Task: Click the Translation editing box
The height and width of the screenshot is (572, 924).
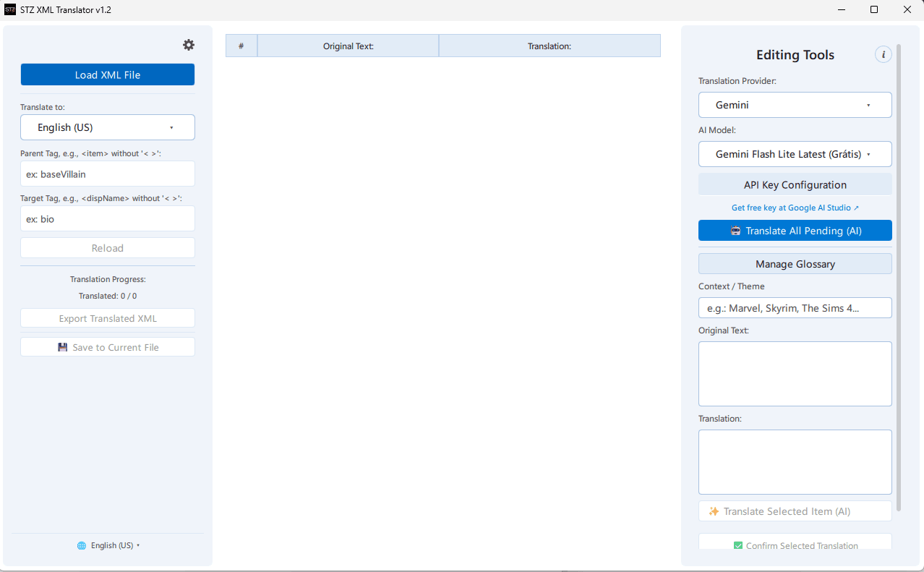Action: pyautogui.click(x=795, y=462)
